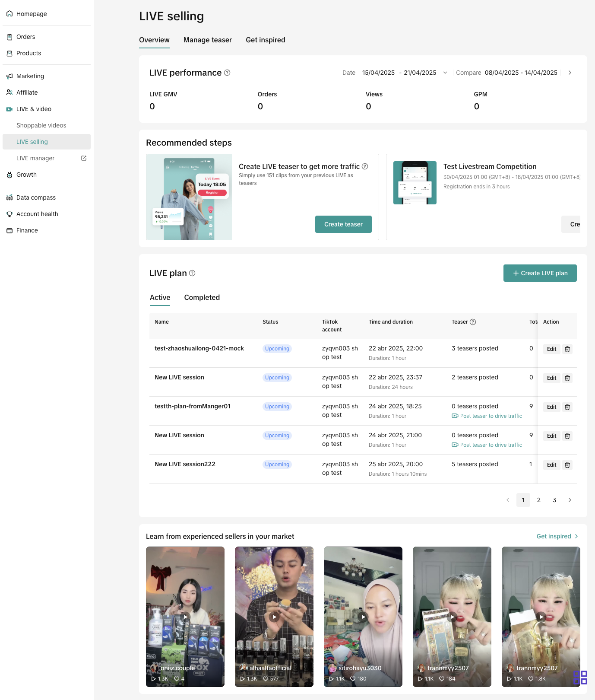Go to next page of LIVE plans

pyautogui.click(x=570, y=500)
